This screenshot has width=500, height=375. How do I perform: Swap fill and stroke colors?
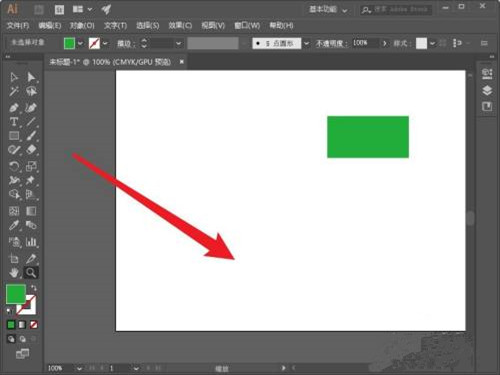(34, 288)
